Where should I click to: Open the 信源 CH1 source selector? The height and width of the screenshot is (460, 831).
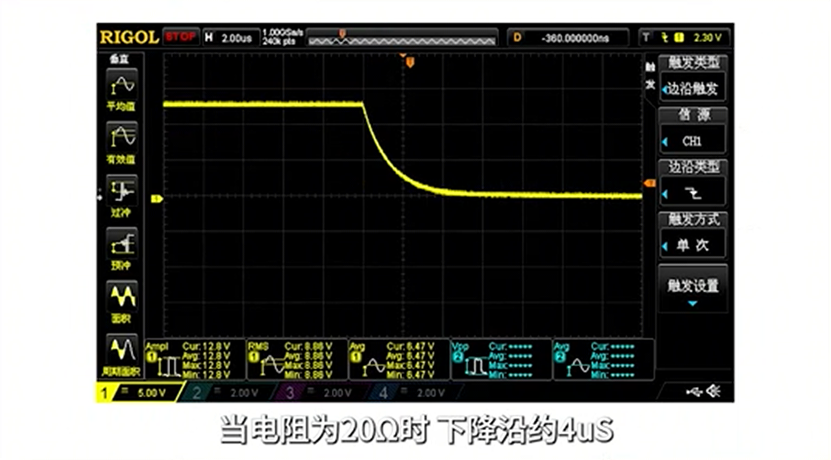coord(693,130)
